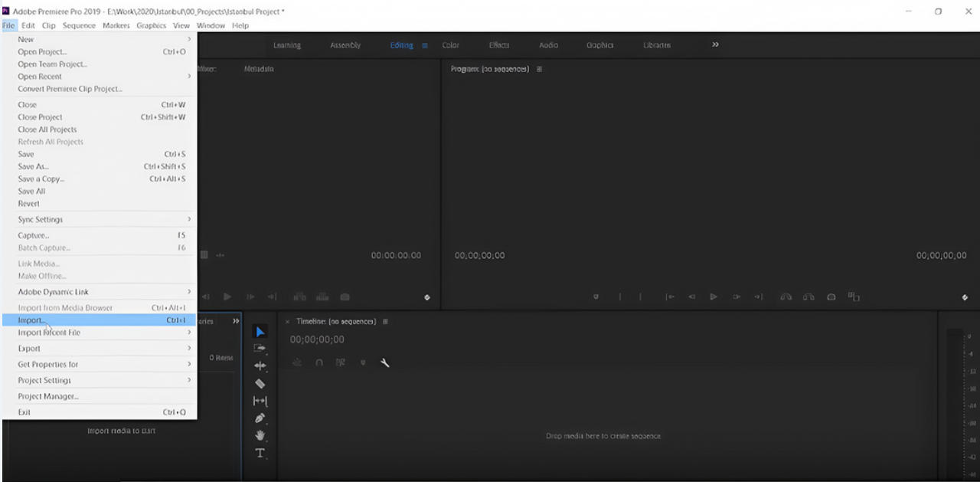
Task: Open timeline display settings wrench
Action: pos(385,362)
